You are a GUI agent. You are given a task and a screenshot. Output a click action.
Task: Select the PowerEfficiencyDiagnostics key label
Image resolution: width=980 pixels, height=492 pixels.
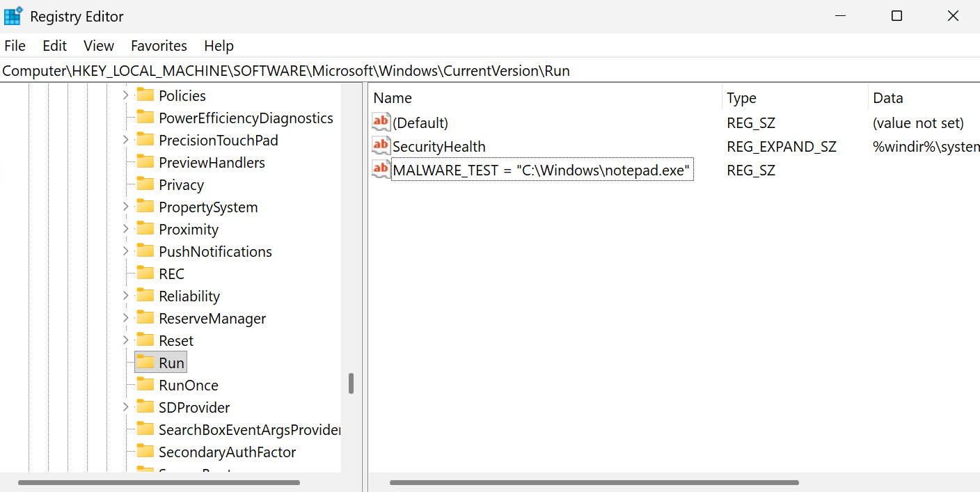point(246,118)
